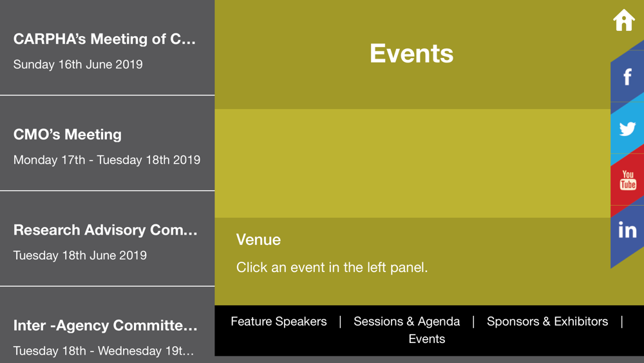Select the CARPHA's Meeting event title

point(104,39)
